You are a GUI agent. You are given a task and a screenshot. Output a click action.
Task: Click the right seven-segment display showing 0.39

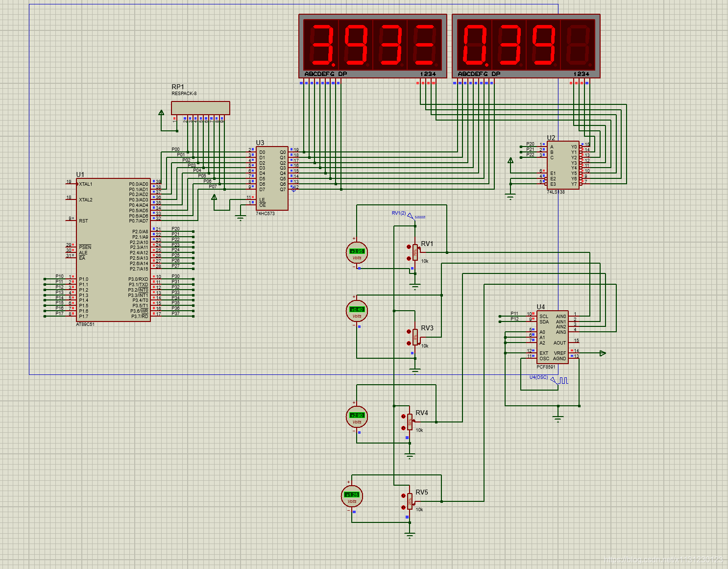pyautogui.click(x=526, y=46)
